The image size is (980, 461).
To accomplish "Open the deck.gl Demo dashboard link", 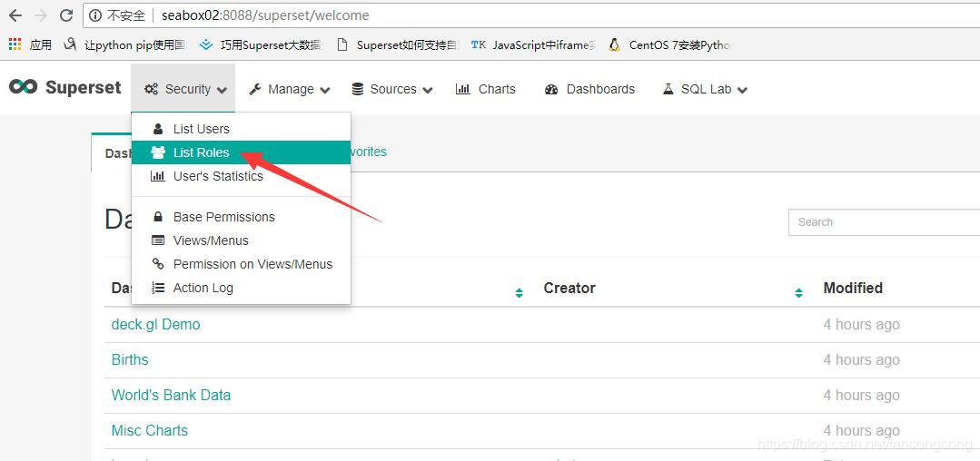I will pyautogui.click(x=155, y=325).
